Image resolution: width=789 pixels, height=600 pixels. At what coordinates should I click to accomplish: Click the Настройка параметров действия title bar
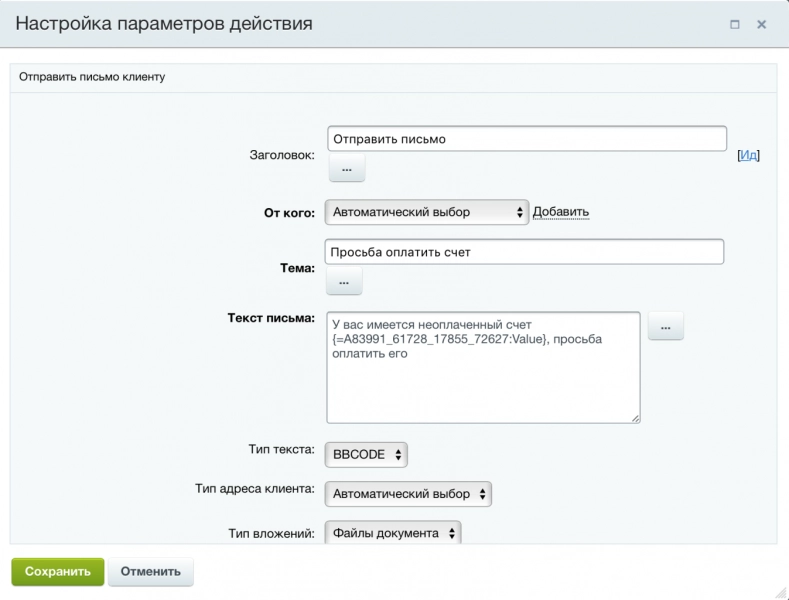(350, 24)
